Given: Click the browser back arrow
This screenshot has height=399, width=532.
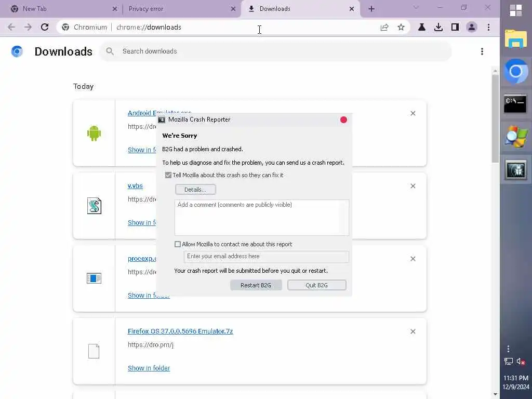Looking at the screenshot, I should pos(11,27).
